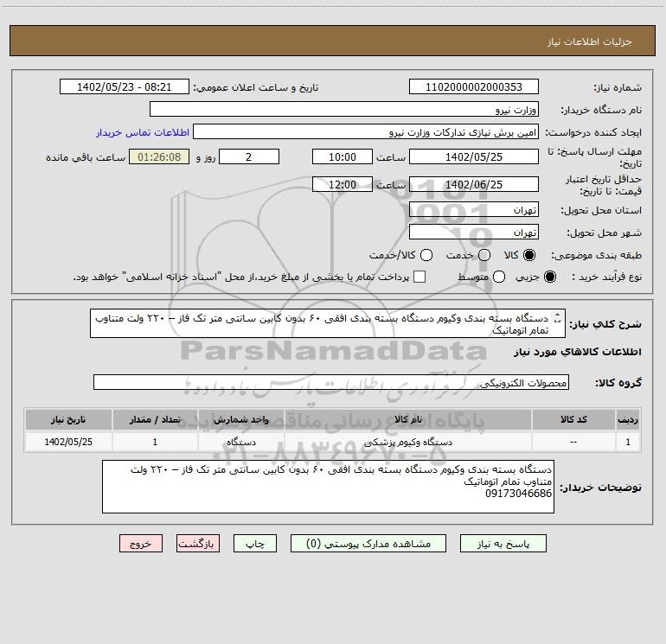Click the تاریخ نیاز column header
This screenshot has width=666, height=644.
(68, 419)
